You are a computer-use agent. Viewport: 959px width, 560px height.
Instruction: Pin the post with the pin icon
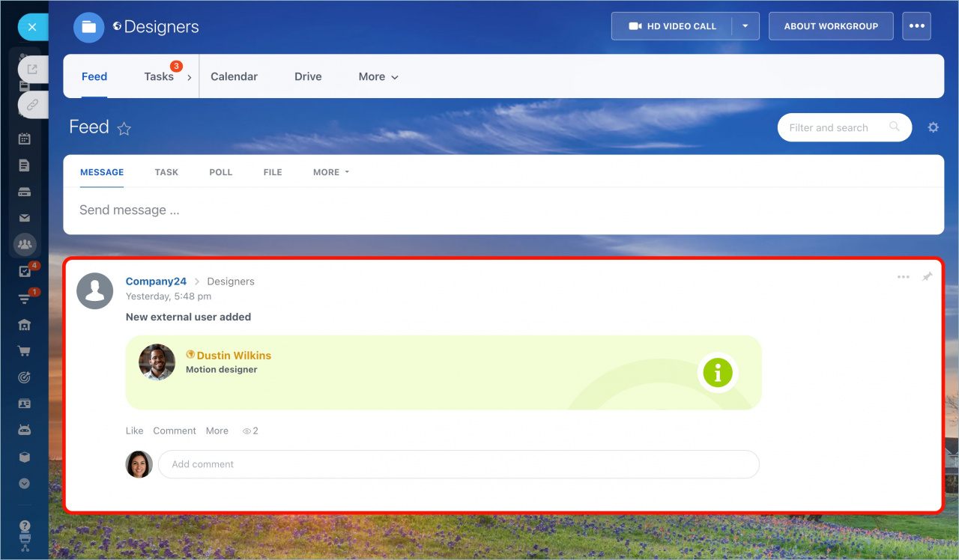[927, 277]
